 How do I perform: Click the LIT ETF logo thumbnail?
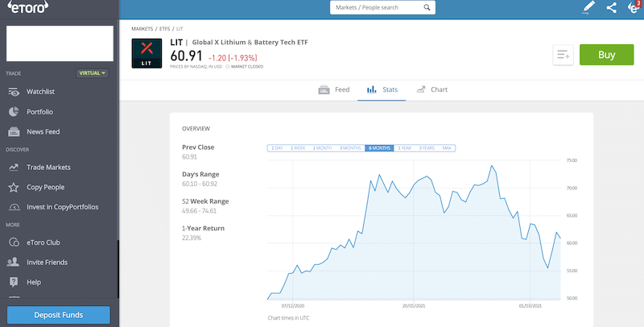click(147, 53)
